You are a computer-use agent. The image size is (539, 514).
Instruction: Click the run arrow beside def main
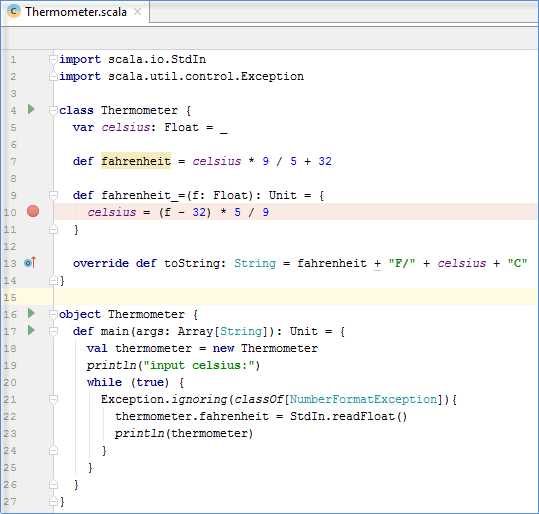pos(31,330)
